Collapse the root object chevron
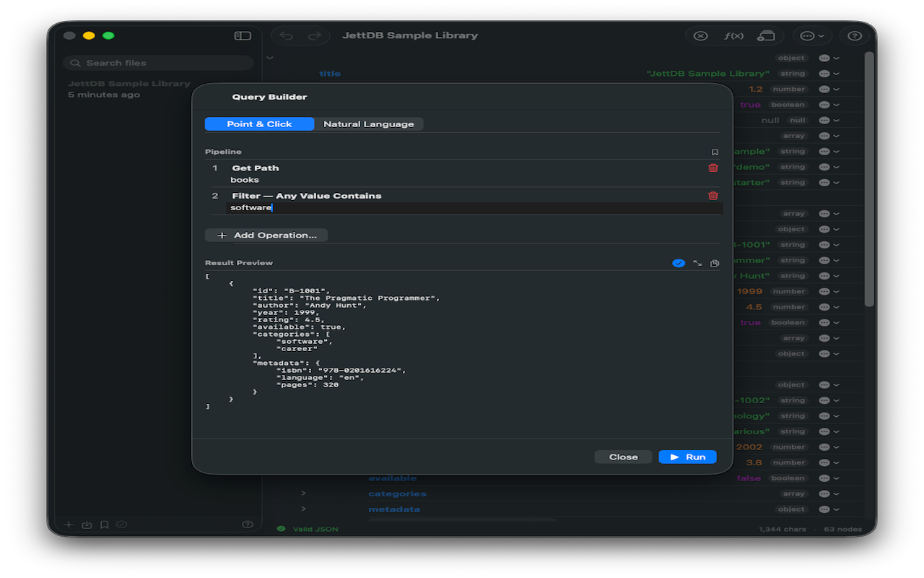Image resolution: width=924 pixels, height=578 pixels. [270, 58]
